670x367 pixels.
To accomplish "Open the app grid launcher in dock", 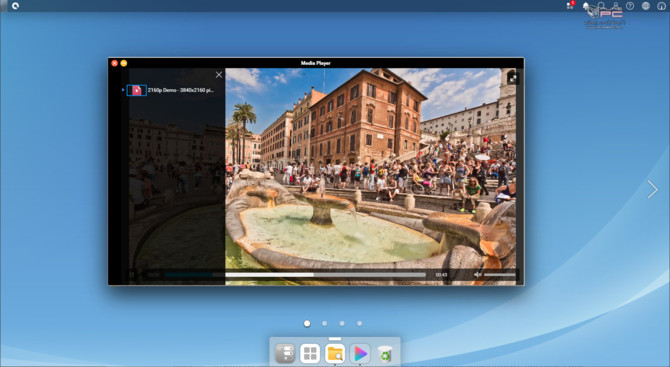I will (310, 353).
